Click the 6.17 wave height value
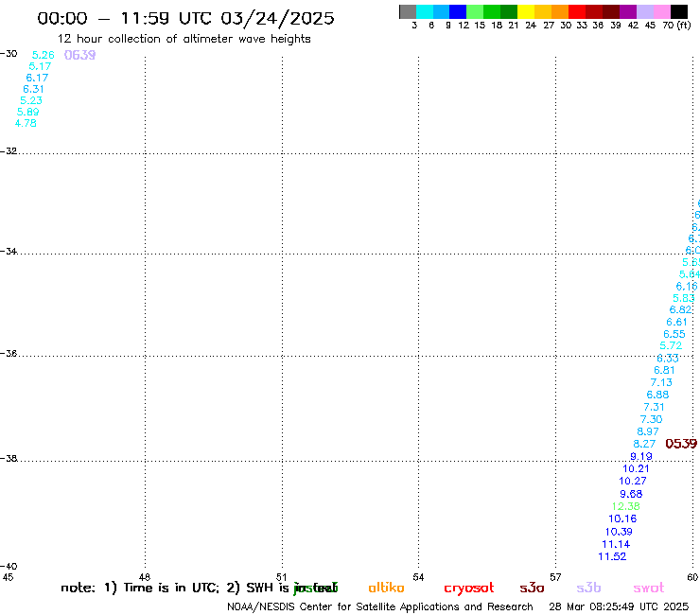The image size is (700, 615). 37,78
